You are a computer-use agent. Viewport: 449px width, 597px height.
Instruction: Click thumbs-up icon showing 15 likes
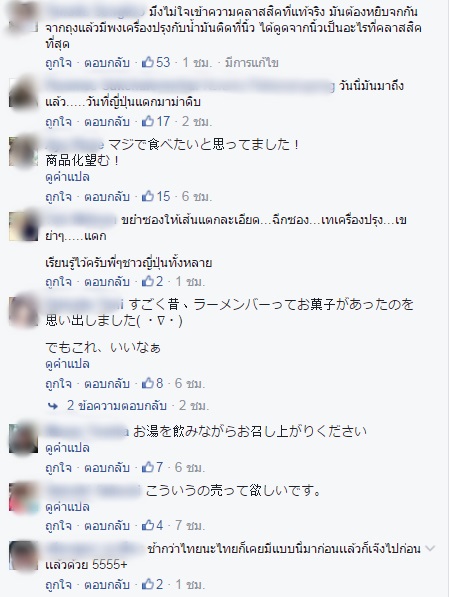[147, 196]
